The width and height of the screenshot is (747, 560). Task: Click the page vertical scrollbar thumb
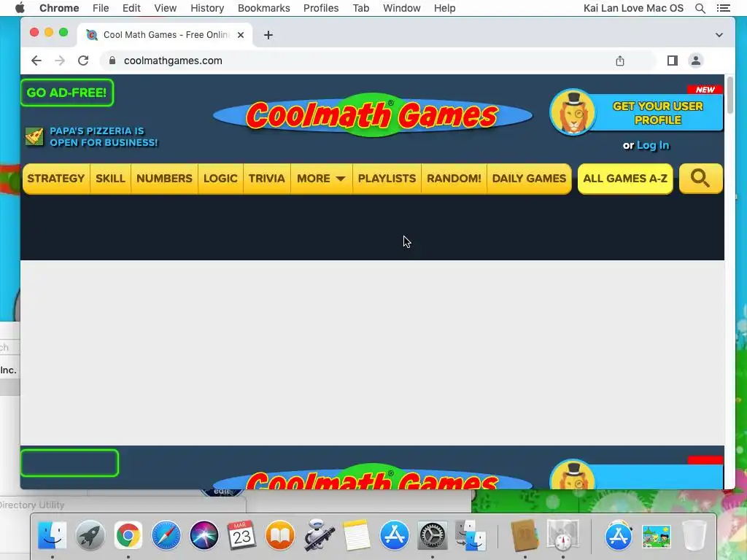[x=729, y=94]
